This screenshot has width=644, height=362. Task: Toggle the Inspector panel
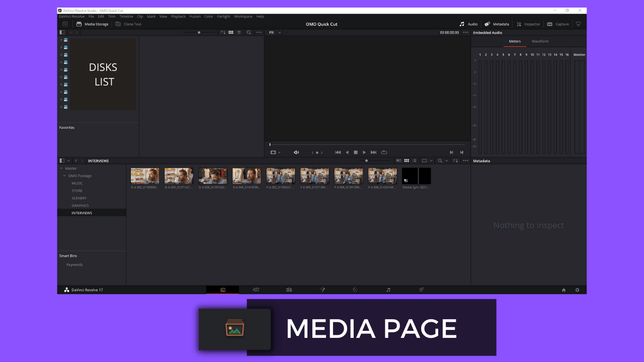pyautogui.click(x=528, y=24)
